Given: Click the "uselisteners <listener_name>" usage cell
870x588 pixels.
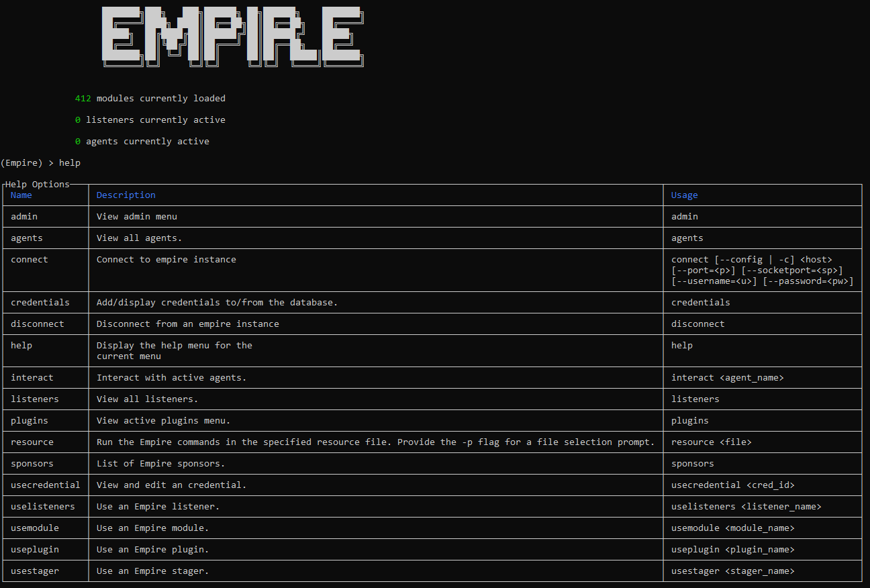Looking at the screenshot, I should pos(746,507).
